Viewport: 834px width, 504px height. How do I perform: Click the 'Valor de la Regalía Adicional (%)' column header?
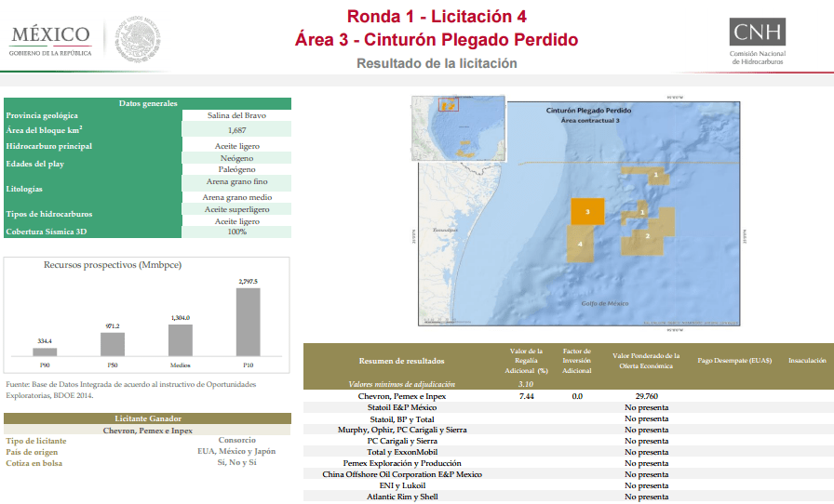(526, 361)
